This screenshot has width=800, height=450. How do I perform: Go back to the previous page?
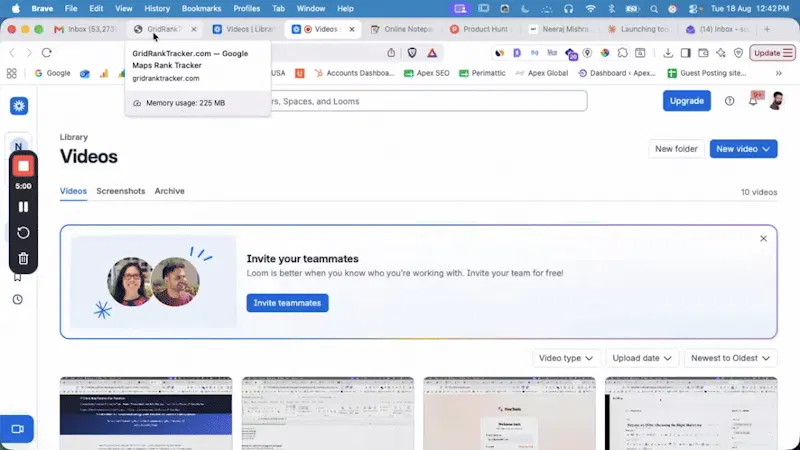[12, 53]
